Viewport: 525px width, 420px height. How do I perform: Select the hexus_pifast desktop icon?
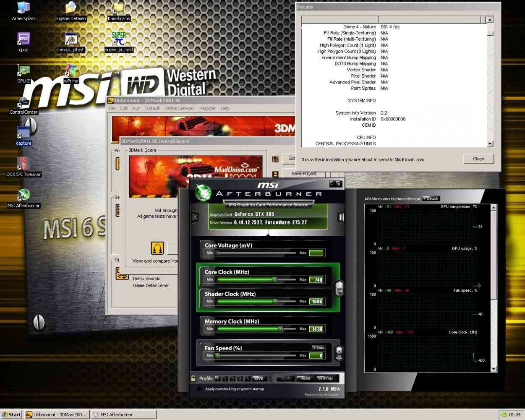(71, 39)
